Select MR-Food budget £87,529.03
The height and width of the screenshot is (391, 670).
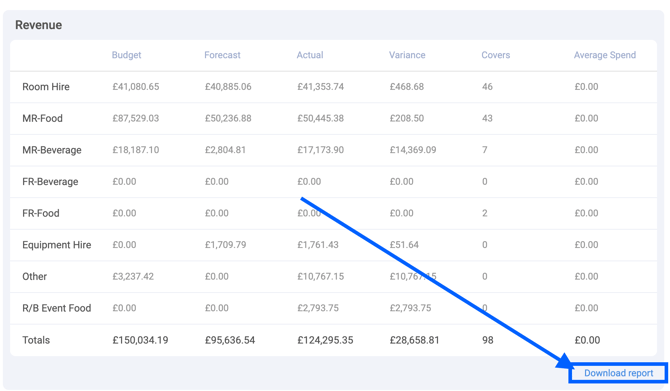(135, 118)
